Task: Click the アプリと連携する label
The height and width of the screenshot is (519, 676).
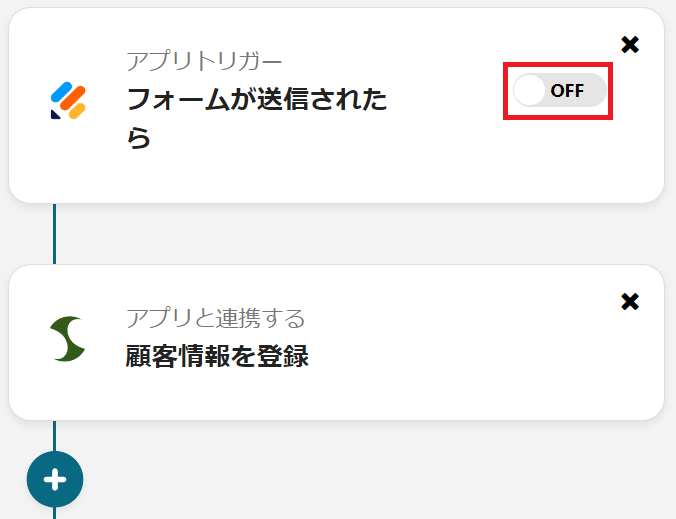Action: [215, 319]
